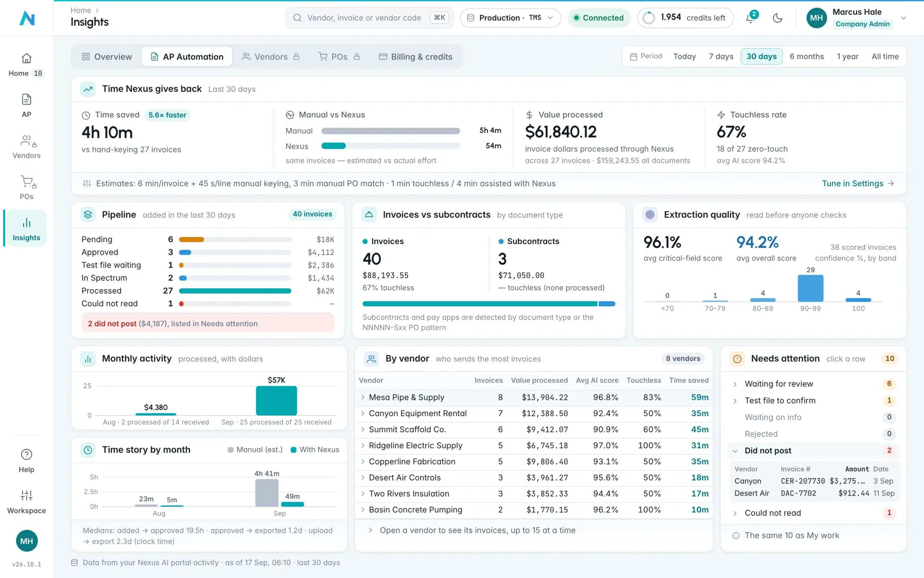
Task: Click the Pending pipeline progress bar
Action: pos(235,240)
